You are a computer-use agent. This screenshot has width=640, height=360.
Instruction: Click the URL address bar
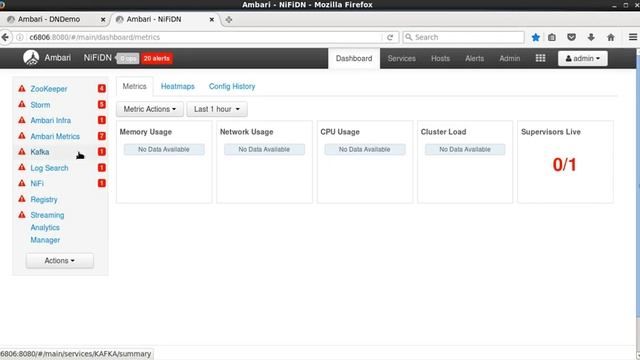204,37
